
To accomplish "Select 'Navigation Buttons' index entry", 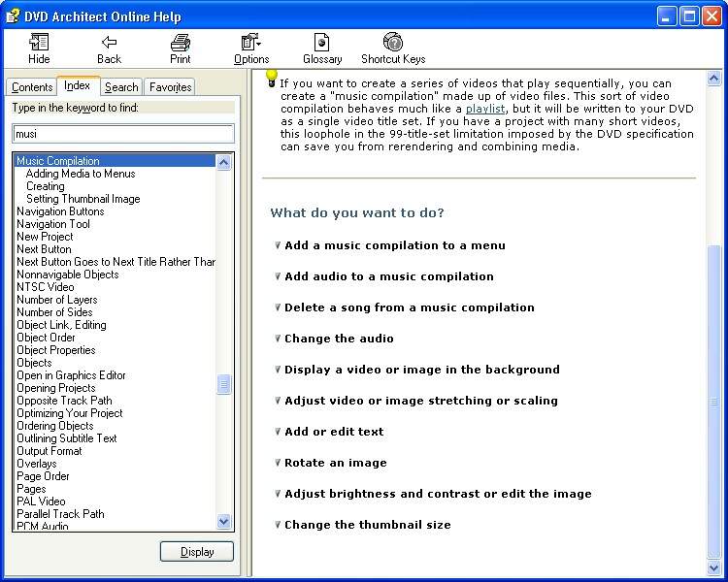I will 60,211.
